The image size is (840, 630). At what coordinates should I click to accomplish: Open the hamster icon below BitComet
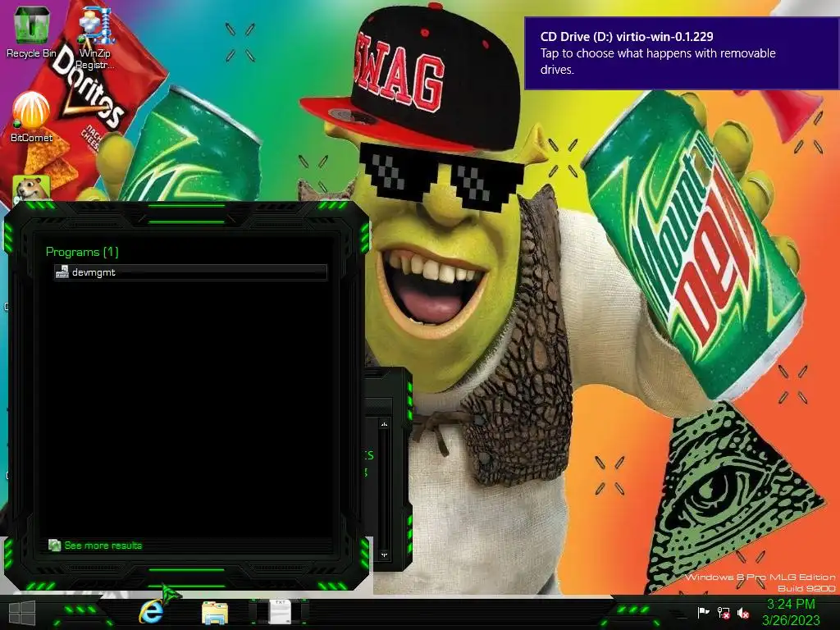(x=31, y=189)
